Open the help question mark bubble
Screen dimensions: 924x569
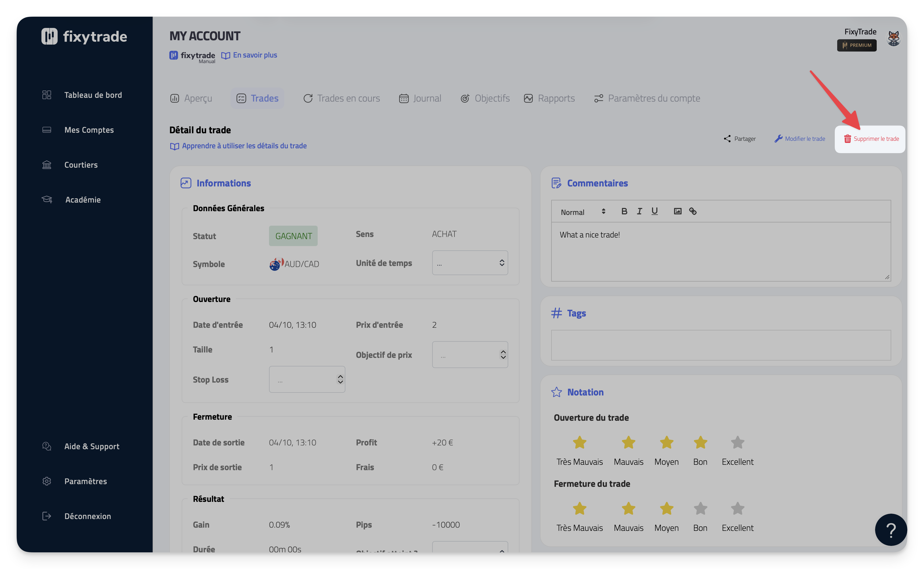pos(890,530)
